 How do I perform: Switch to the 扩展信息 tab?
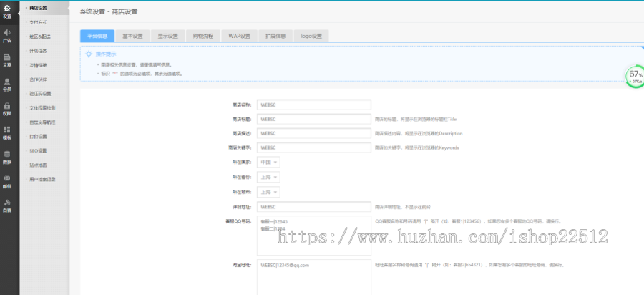coord(275,36)
